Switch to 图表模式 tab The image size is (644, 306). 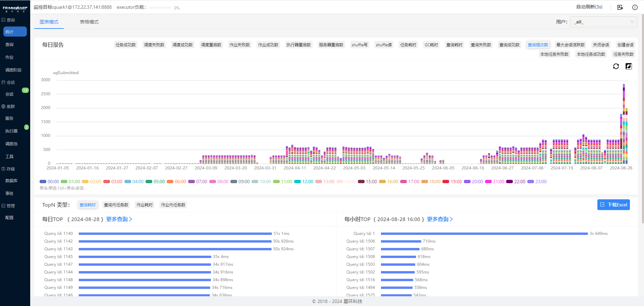click(x=49, y=22)
